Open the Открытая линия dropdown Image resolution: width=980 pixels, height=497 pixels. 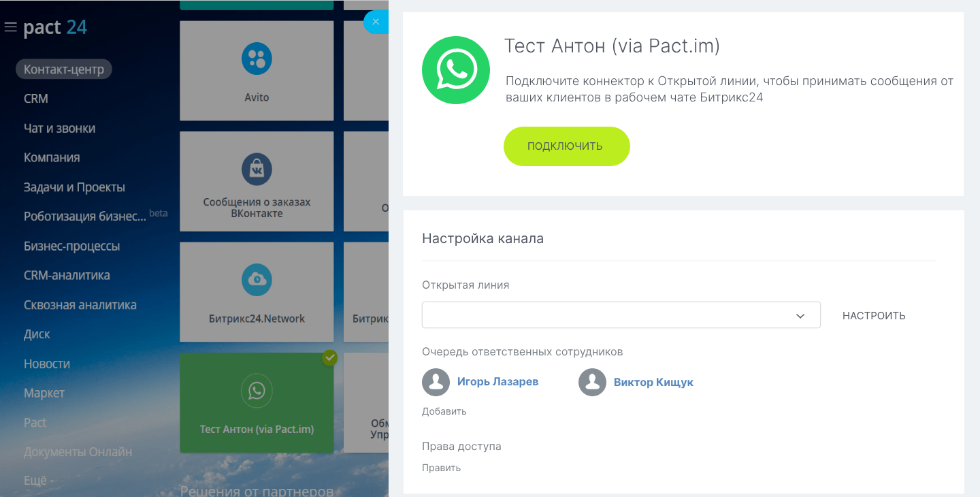(621, 315)
